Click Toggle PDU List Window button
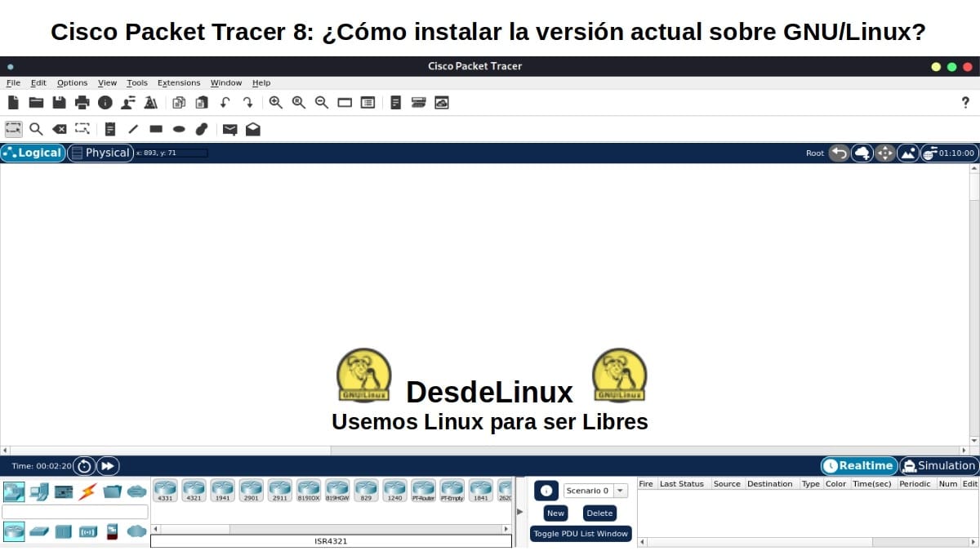This screenshot has height=551, width=980. pyautogui.click(x=581, y=534)
